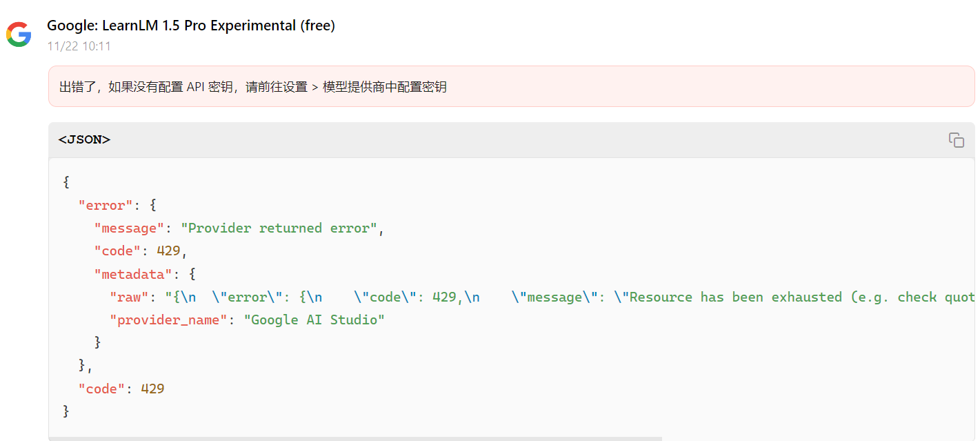Screen dimensions: 980x441
Task: Click the opening curly brace of the JSON
Action: (66, 183)
